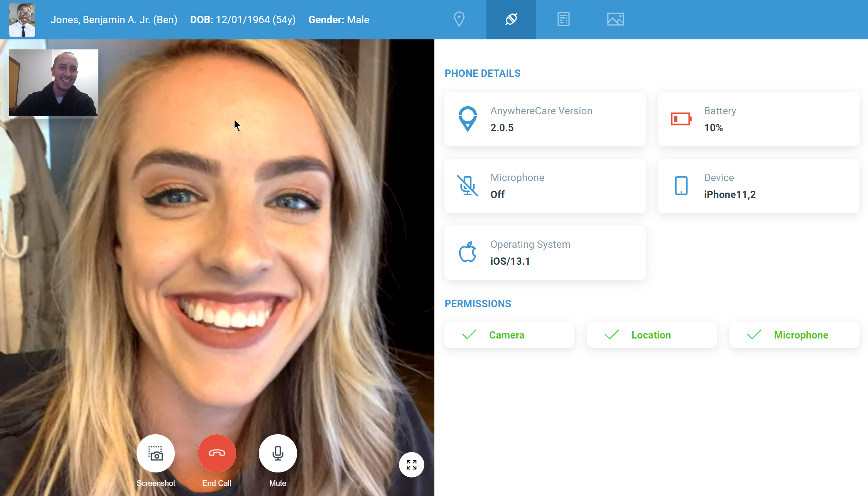Open the images gallery tab icon

[615, 19]
